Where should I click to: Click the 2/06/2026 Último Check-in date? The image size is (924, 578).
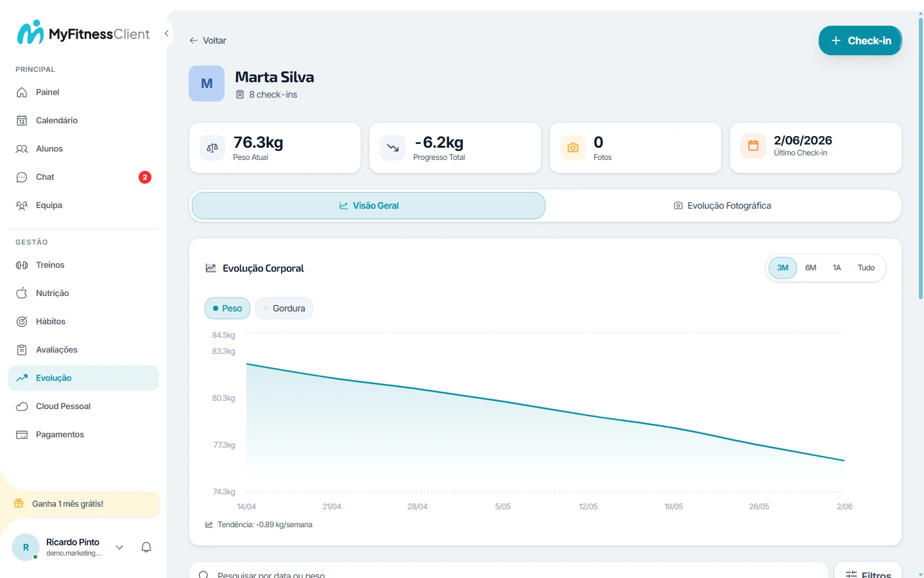coord(803,140)
